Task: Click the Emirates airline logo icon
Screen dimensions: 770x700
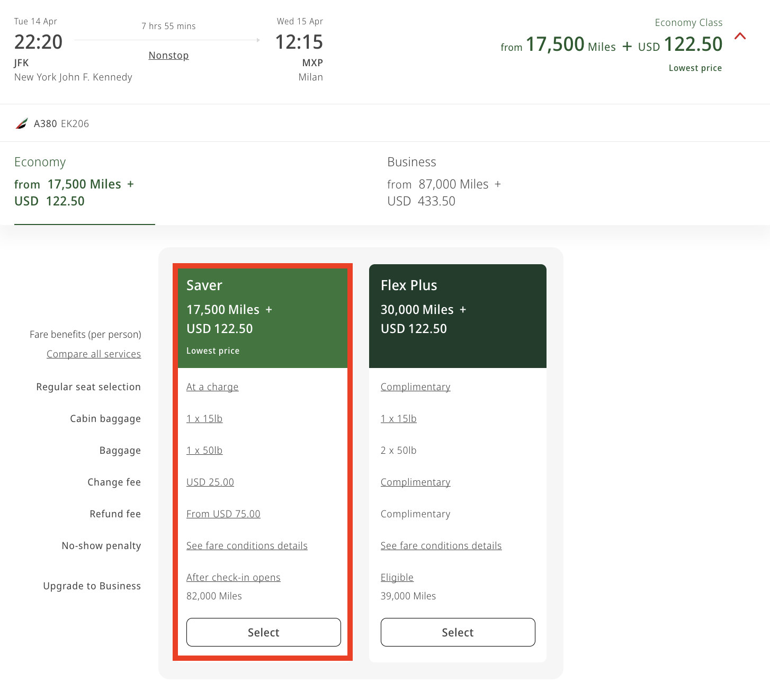Action: pyautogui.click(x=22, y=124)
